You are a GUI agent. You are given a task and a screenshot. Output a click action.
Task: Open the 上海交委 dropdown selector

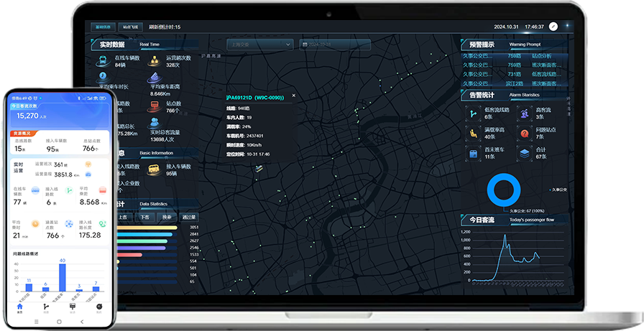tap(260, 45)
